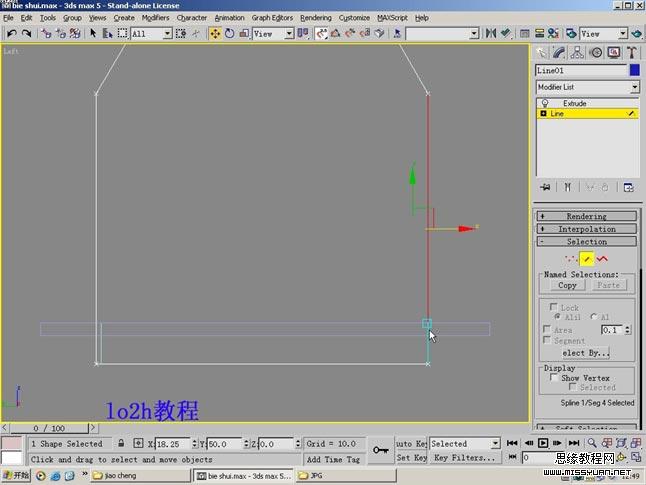
Task: Click the Auto Key button
Action: [411, 443]
